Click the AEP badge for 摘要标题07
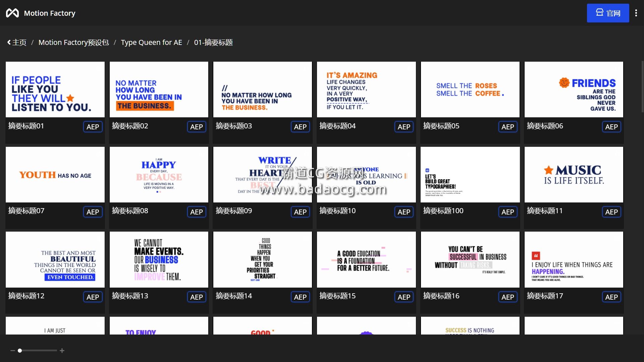This screenshot has height=362, width=644. pos(93,212)
